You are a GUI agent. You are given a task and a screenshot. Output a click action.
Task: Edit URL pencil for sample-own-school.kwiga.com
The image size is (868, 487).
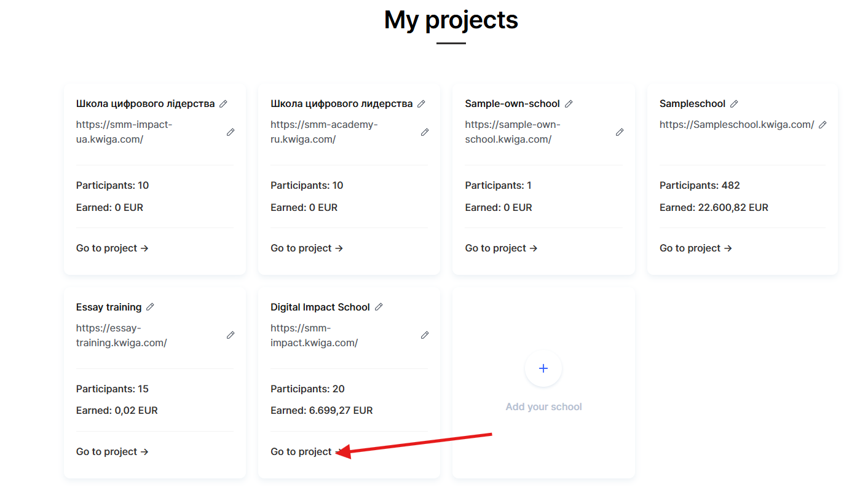(x=620, y=132)
